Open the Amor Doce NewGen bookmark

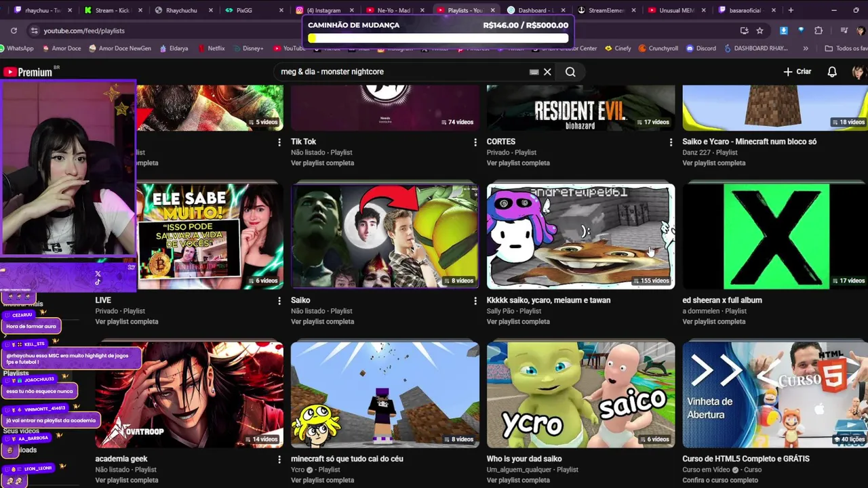pyautogui.click(x=119, y=49)
